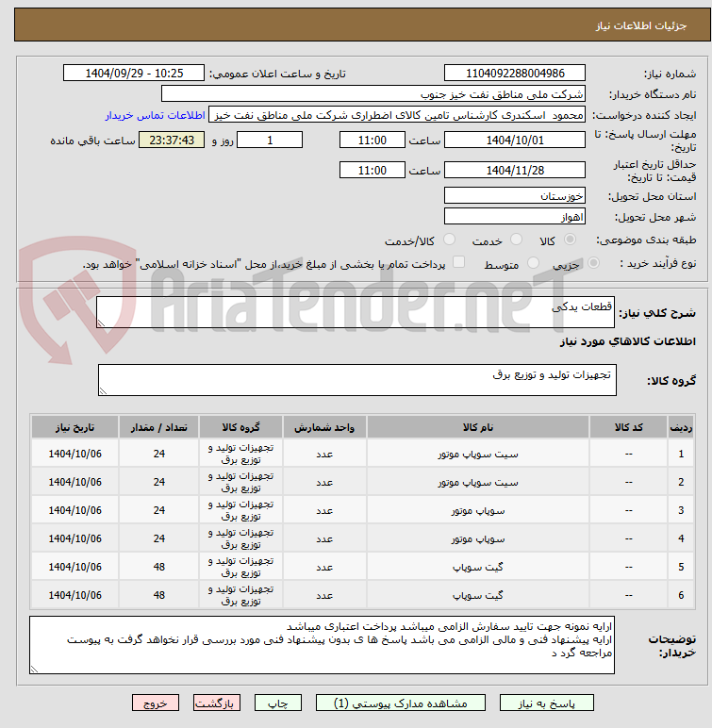Click price validity hour field 11:00

[x=372, y=170]
